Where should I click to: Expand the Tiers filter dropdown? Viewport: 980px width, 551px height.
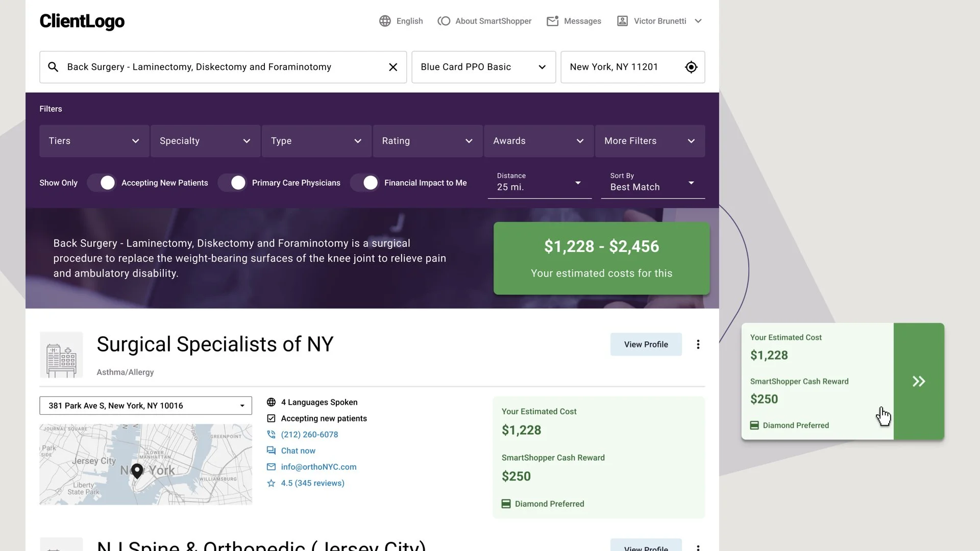tap(94, 141)
